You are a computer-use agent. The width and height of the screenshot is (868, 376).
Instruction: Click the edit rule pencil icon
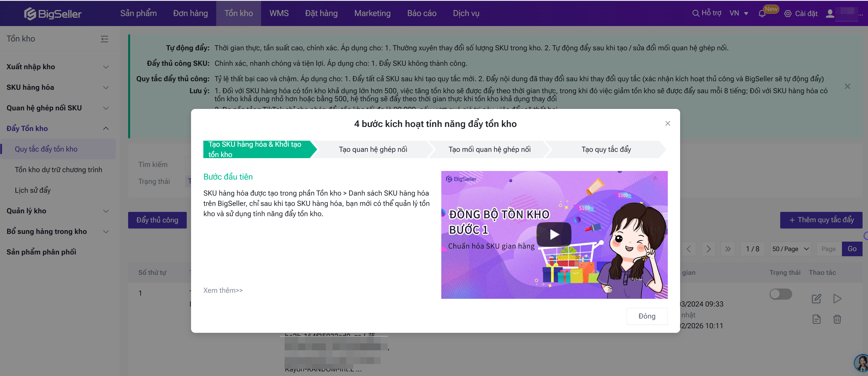(x=816, y=299)
